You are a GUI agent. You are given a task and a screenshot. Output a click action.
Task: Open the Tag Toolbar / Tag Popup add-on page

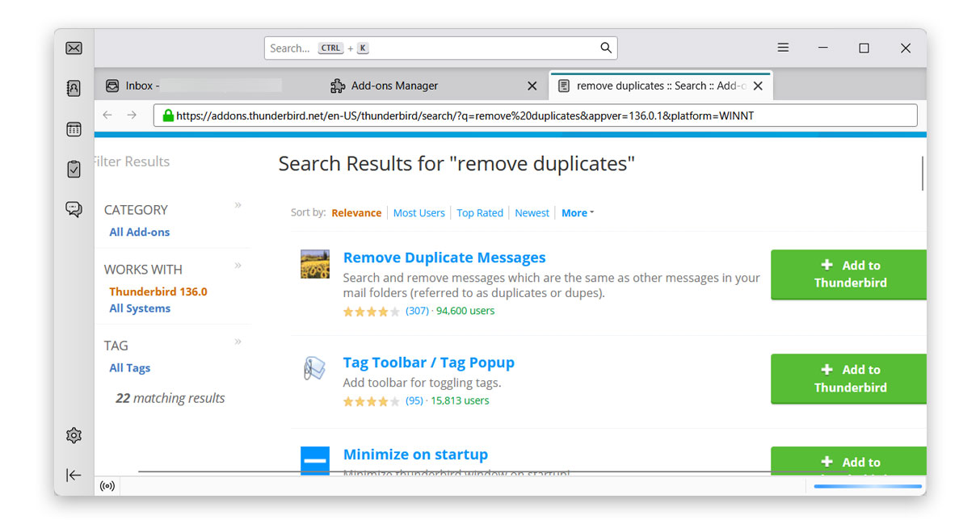(x=428, y=363)
